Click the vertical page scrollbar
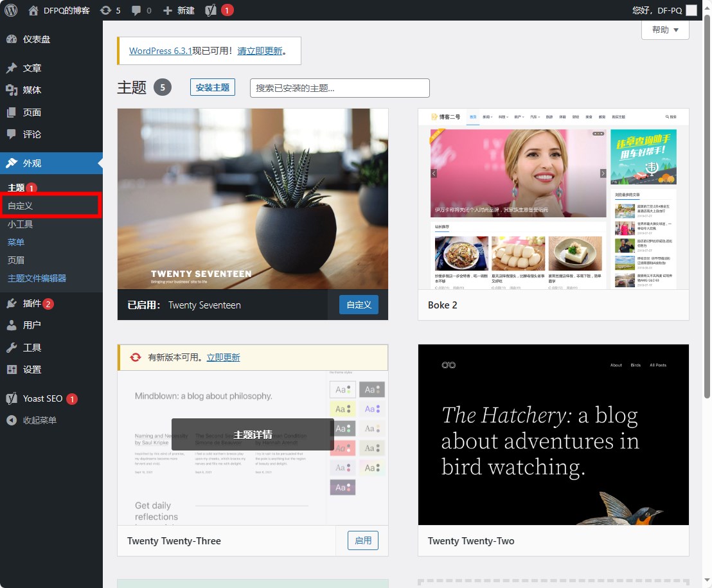Image resolution: width=712 pixels, height=588 pixels. (x=707, y=206)
